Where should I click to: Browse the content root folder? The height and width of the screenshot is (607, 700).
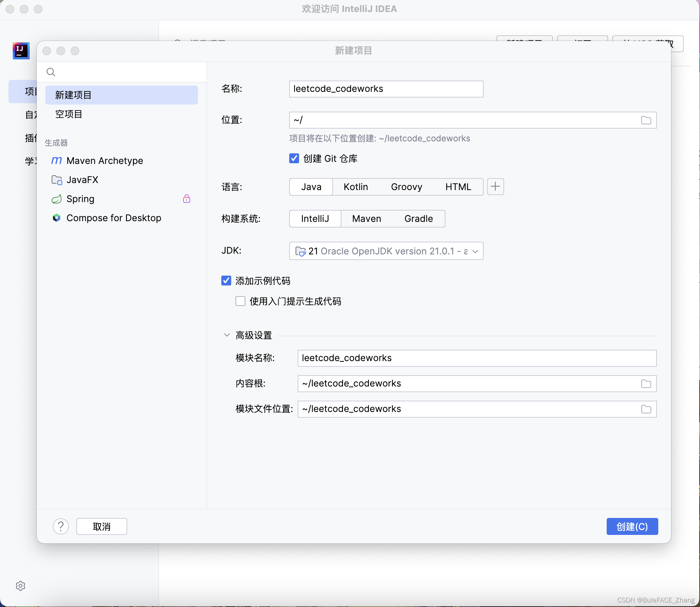coord(646,384)
